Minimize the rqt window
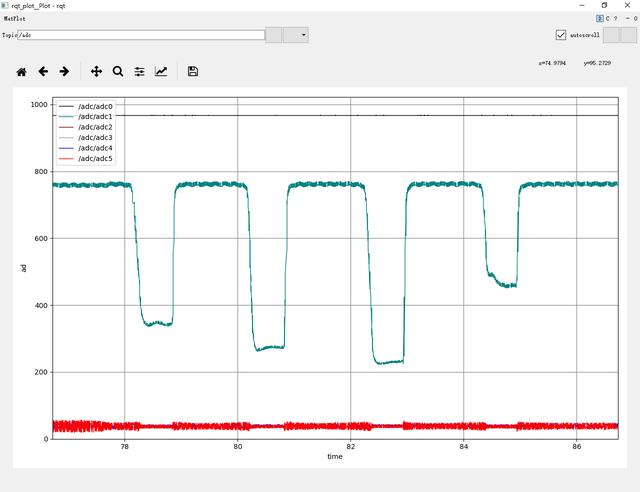The width and height of the screenshot is (640, 492). click(x=582, y=5)
